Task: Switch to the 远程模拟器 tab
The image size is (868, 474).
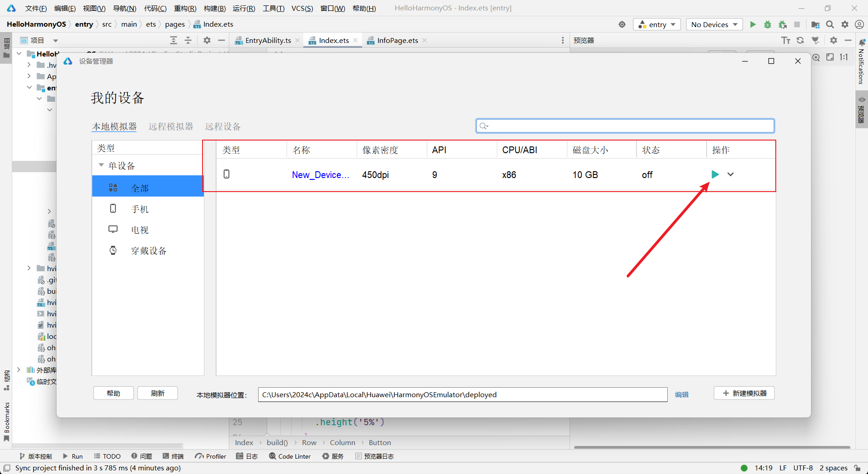Action: 171,127
